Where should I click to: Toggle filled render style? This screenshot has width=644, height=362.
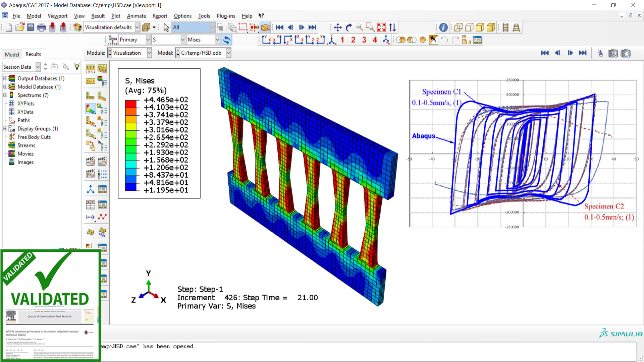pos(480,27)
